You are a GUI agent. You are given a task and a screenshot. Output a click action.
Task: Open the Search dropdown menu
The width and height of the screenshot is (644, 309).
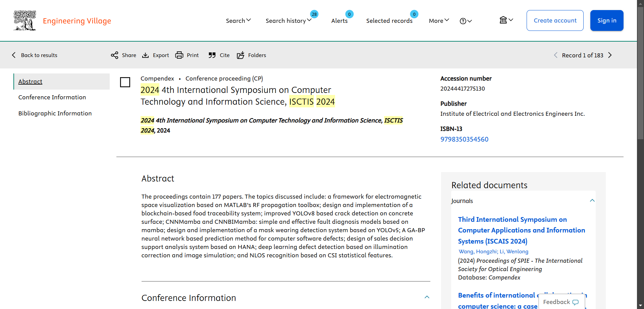[x=238, y=21]
